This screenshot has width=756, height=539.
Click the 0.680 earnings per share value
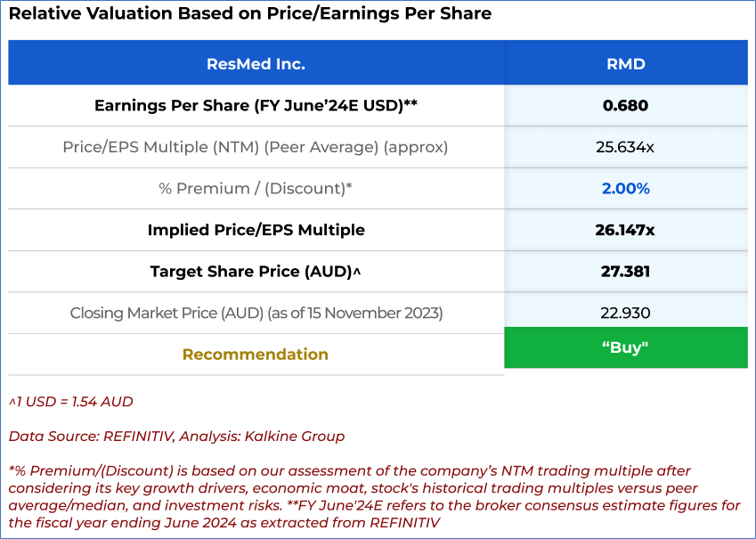click(x=625, y=106)
